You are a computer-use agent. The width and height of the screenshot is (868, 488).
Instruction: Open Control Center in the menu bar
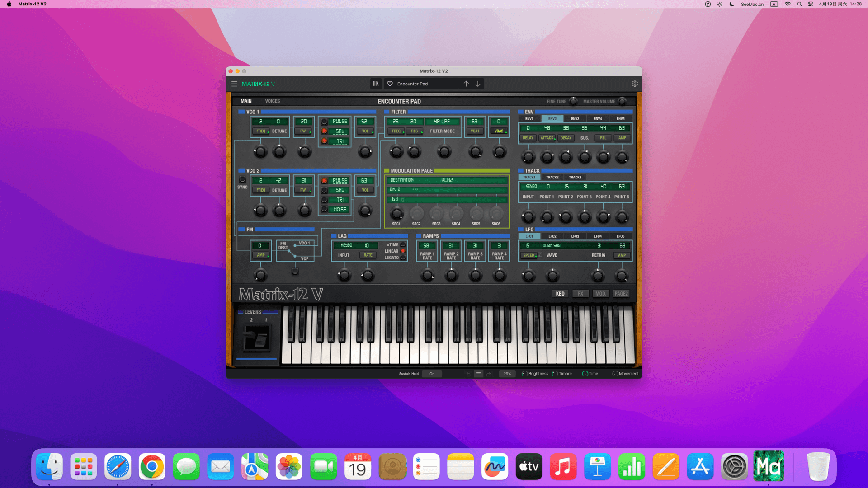(x=811, y=4)
